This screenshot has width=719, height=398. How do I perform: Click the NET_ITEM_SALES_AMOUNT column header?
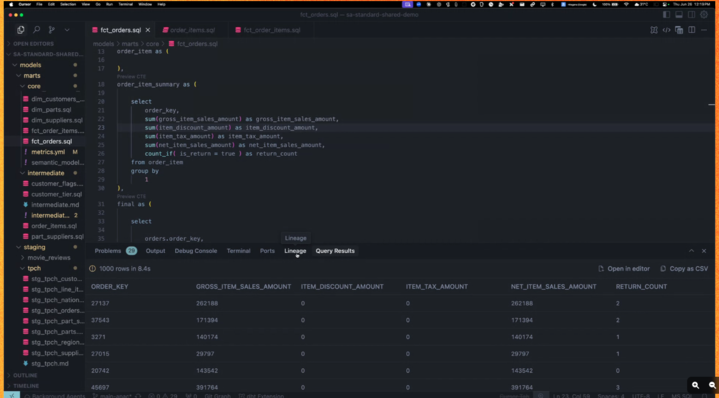[553, 287]
